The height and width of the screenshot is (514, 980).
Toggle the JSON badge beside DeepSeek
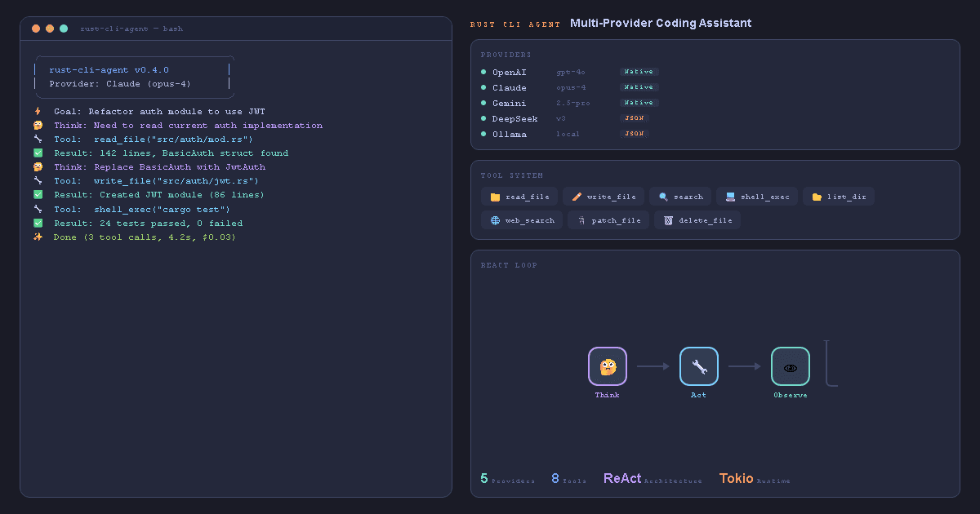635,118
